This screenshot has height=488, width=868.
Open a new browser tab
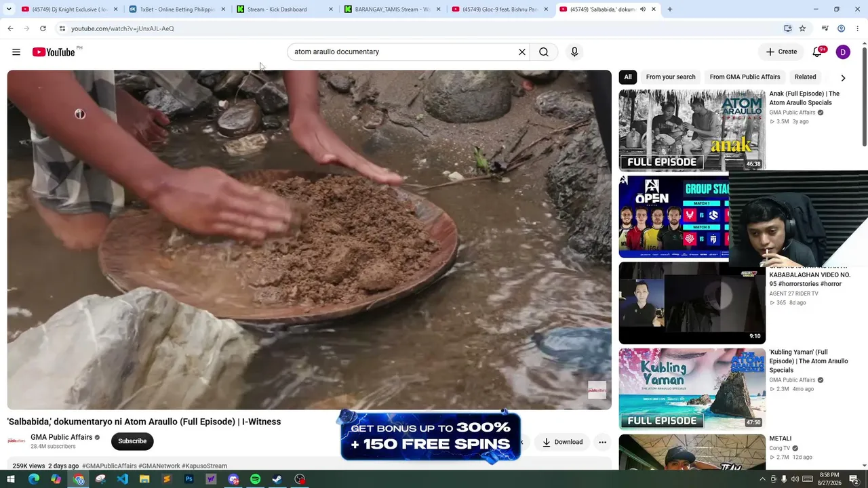[x=670, y=9]
